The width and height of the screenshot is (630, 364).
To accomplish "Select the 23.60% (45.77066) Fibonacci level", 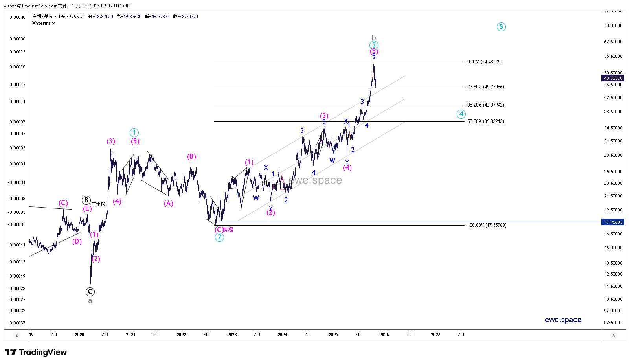I will (x=485, y=87).
